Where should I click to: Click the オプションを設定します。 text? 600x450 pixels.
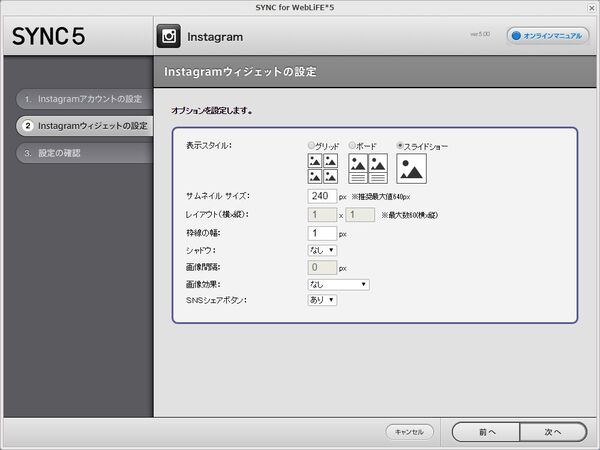(212, 111)
